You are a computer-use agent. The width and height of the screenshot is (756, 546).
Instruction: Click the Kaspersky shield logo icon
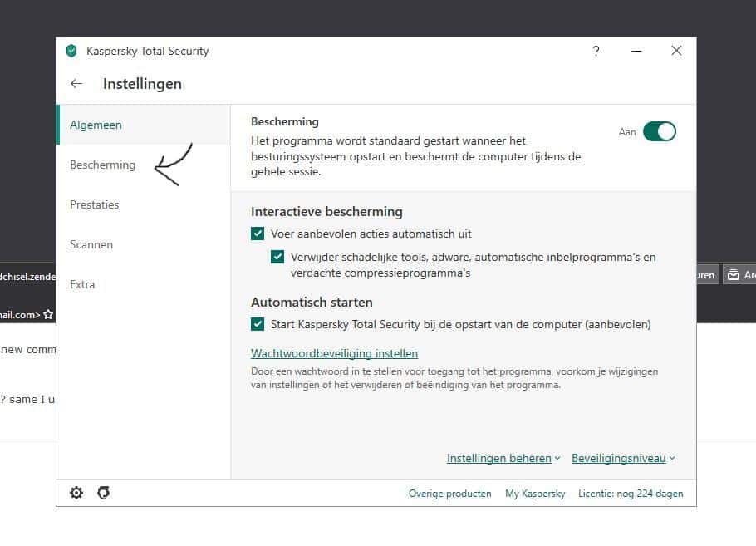point(71,51)
